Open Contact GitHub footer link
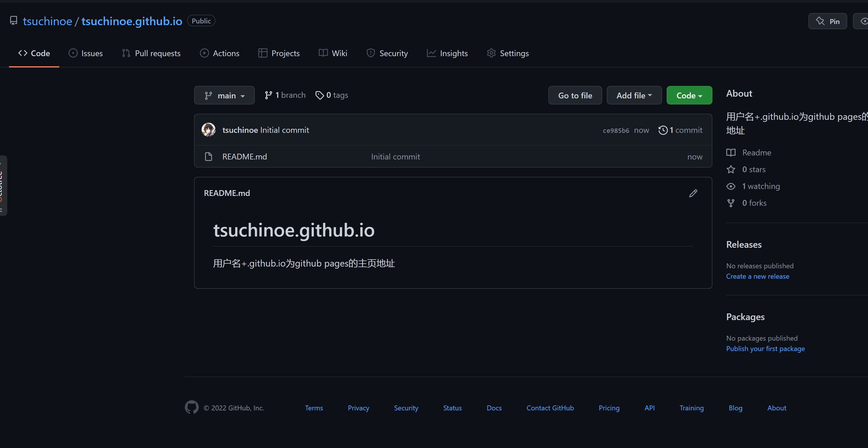Image resolution: width=868 pixels, height=448 pixels. tap(550, 408)
